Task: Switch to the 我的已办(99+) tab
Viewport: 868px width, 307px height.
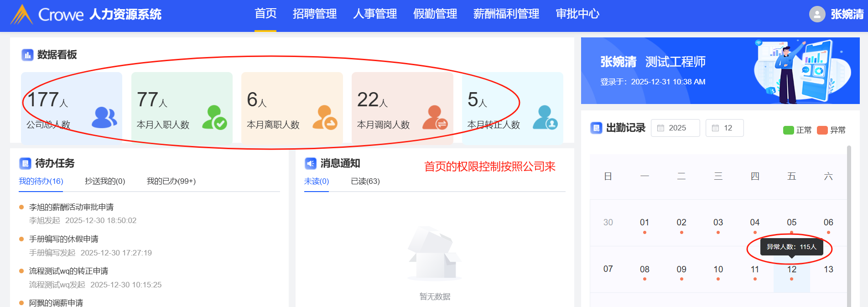Action: tap(171, 181)
